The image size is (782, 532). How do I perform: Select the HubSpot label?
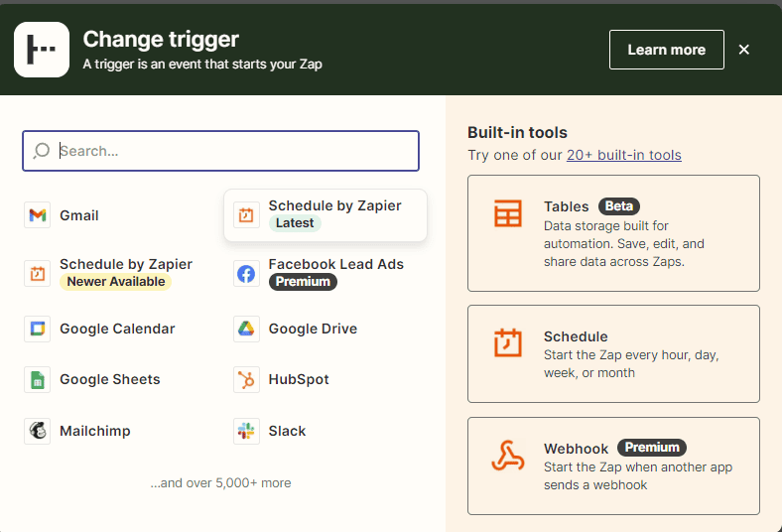[x=299, y=379]
